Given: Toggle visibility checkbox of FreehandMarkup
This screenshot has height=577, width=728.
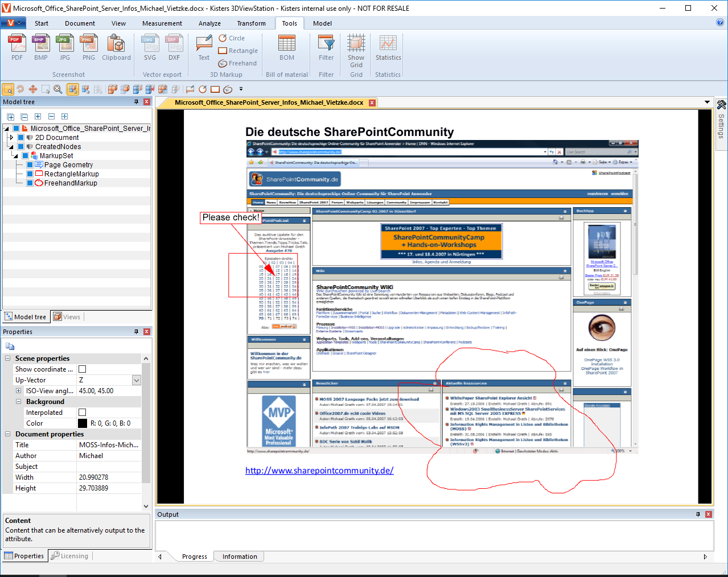Looking at the screenshot, I should (30, 183).
